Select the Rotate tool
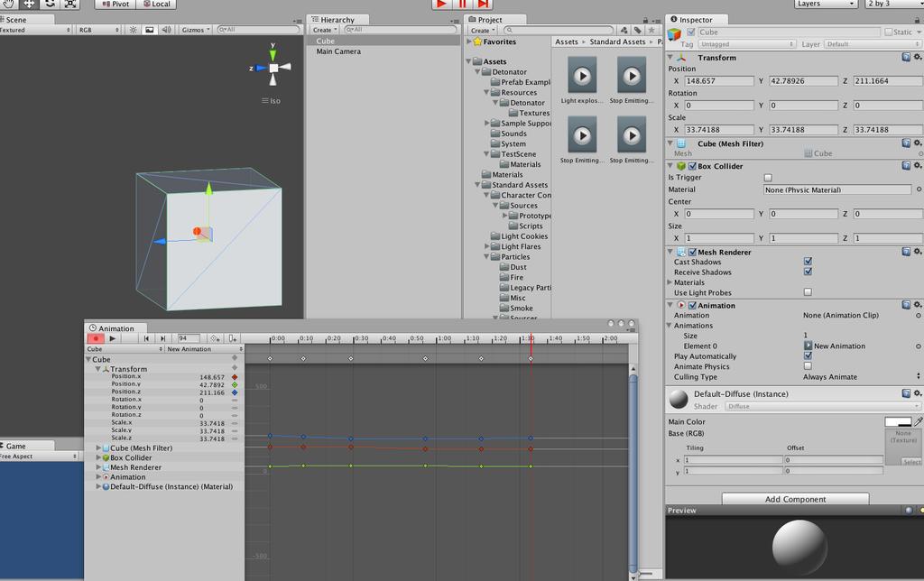This screenshot has width=924, height=581. pos(51,4)
